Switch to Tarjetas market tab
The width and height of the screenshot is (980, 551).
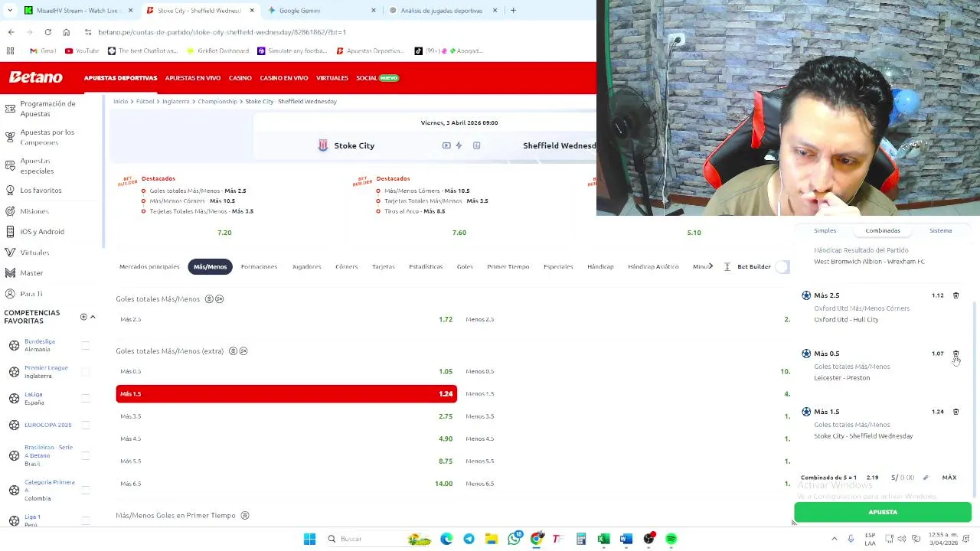pos(384,266)
